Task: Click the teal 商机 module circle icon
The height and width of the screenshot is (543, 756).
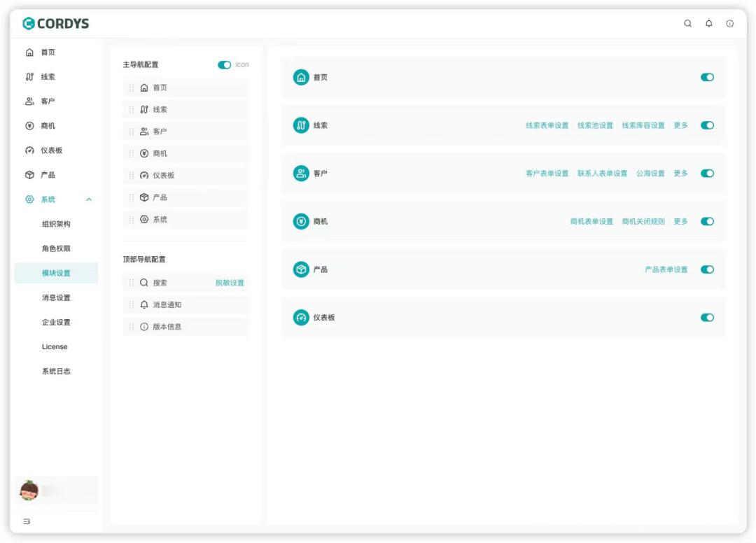Action: pos(301,222)
